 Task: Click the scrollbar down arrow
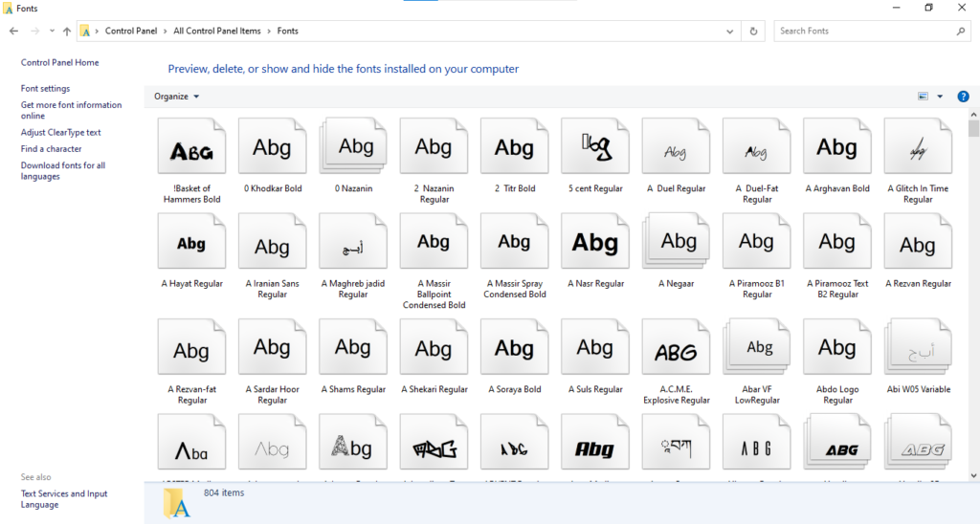pos(973,476)
